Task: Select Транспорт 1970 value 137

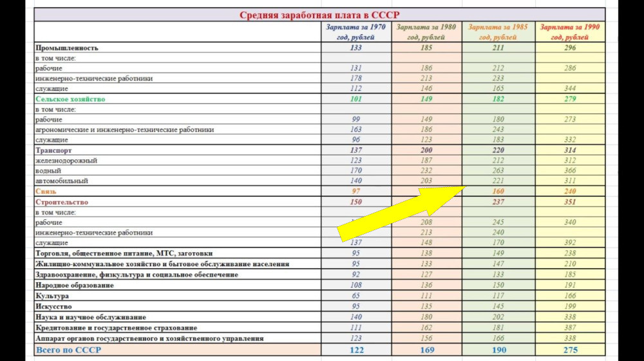Action: pos(355,150)
